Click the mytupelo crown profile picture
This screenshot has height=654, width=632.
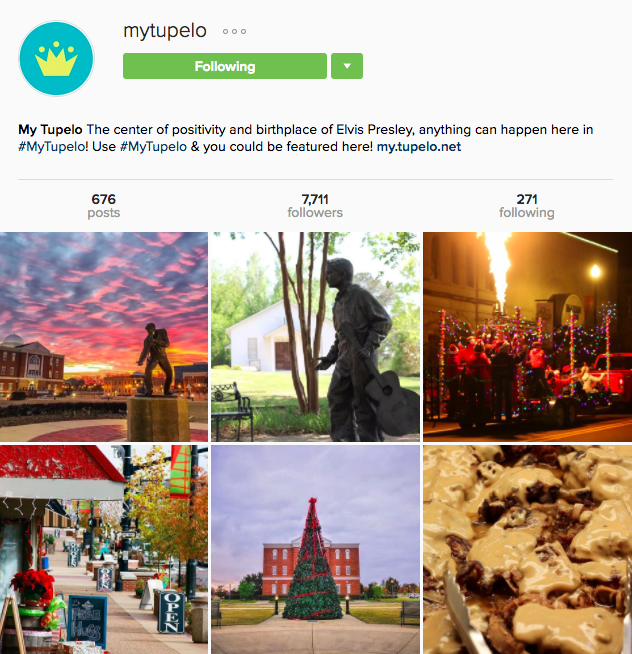(x=56, y=58)
